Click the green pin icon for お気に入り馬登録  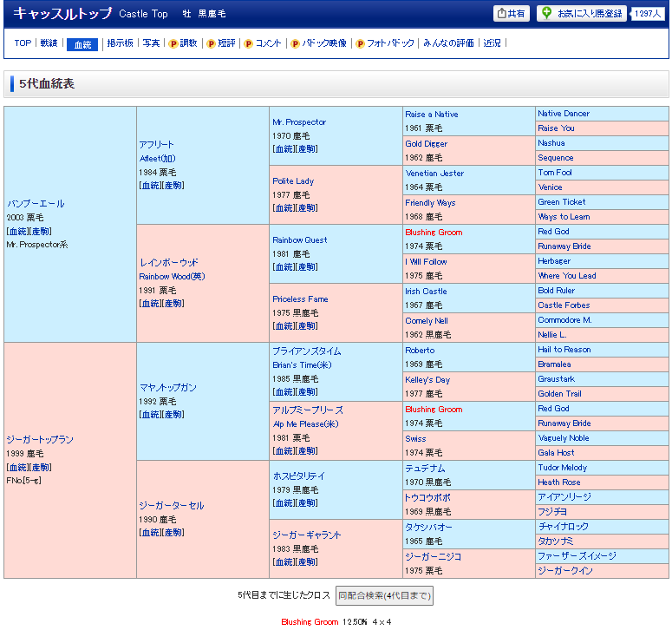click(x=546, y=14)
